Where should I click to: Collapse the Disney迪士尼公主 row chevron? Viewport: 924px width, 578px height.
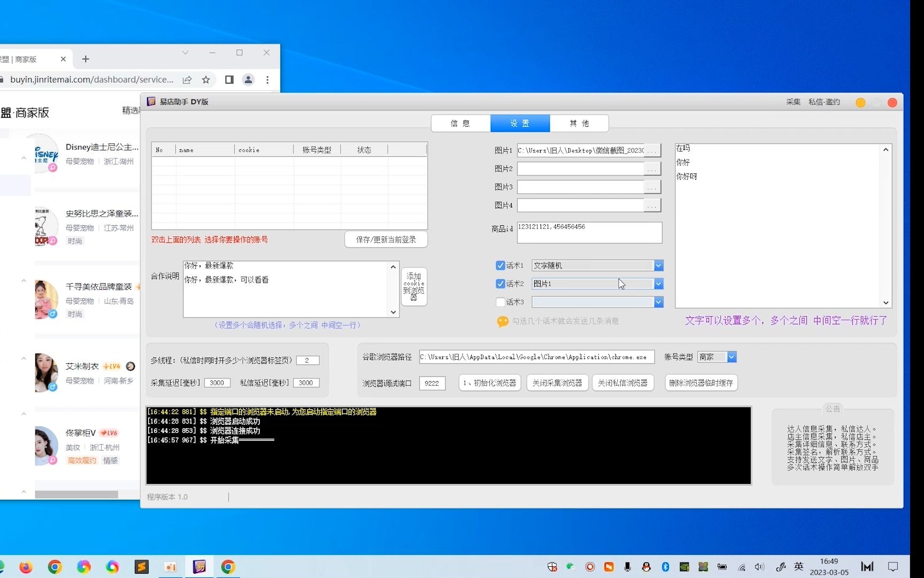[24, 158]
